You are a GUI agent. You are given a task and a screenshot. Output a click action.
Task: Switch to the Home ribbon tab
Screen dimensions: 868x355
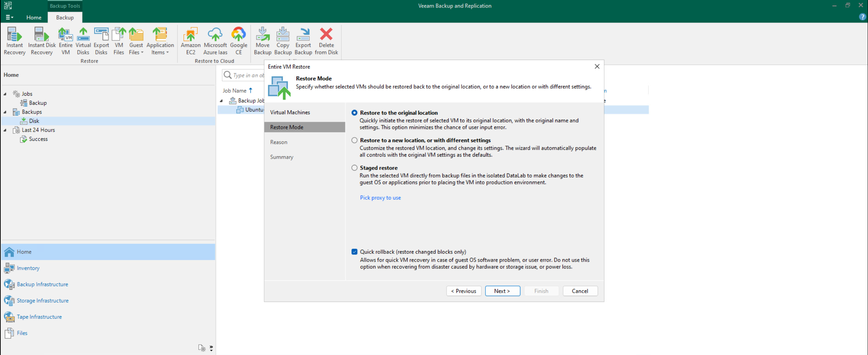pos(34,17)
